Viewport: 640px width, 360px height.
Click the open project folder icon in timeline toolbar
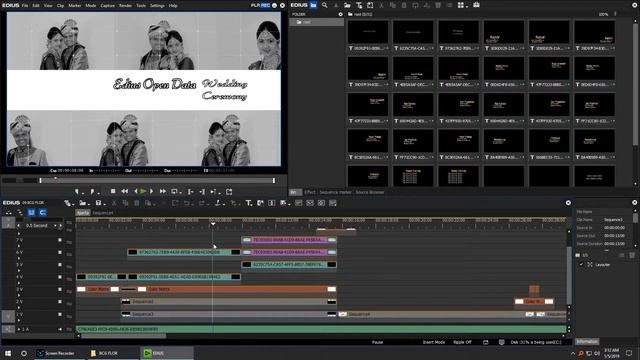click(82, 203)
